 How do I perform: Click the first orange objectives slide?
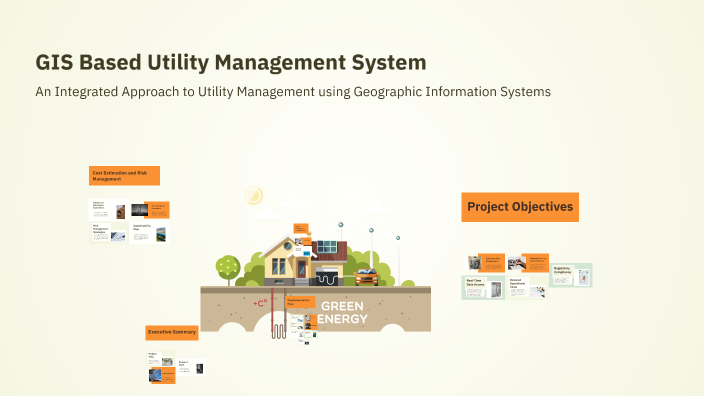(486, 263)
